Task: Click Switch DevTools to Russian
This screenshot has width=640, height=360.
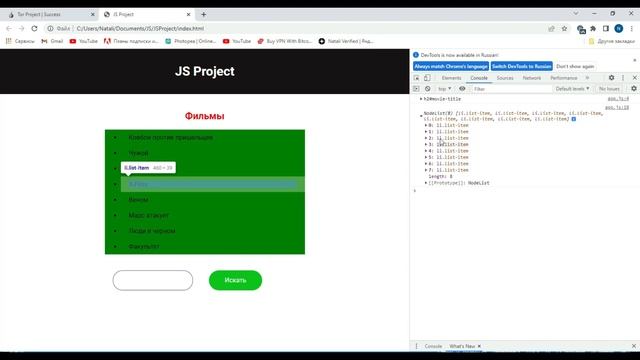Action: (522, 66)
